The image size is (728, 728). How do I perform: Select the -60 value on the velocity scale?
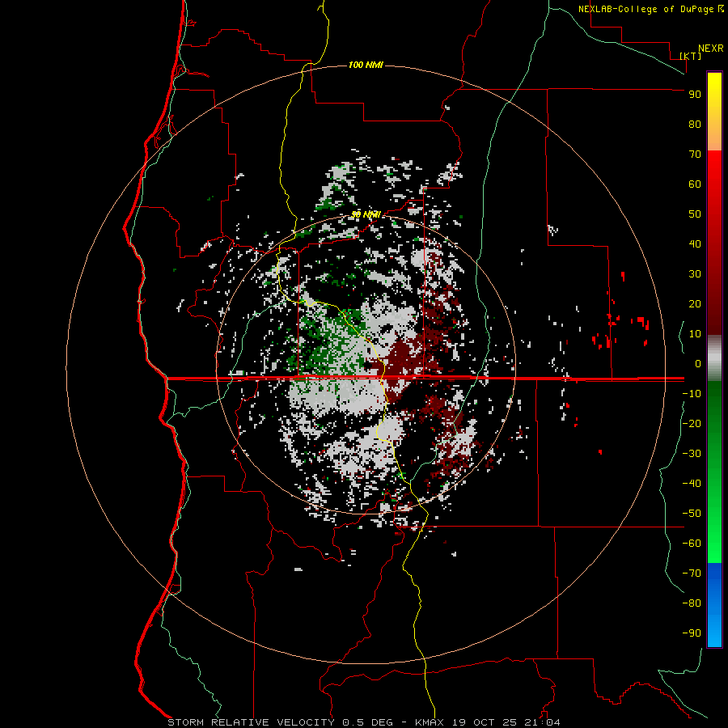[x=692, y=544]
